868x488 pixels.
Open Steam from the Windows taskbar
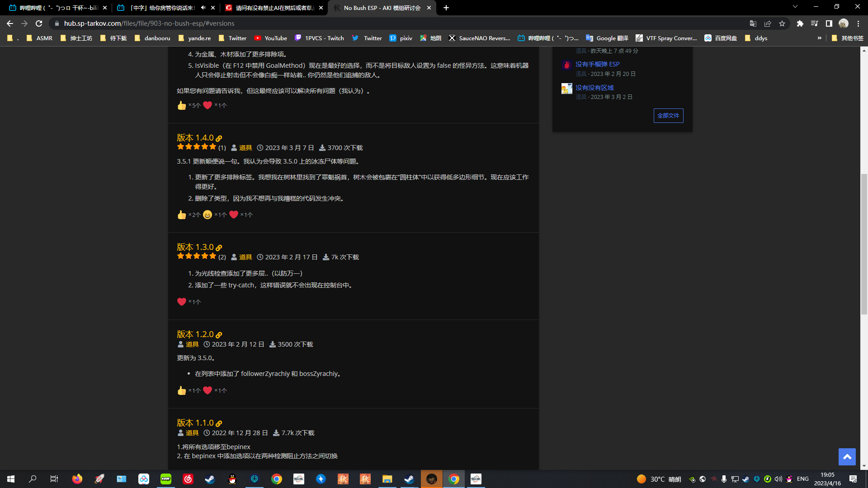[x=210, y=479]
